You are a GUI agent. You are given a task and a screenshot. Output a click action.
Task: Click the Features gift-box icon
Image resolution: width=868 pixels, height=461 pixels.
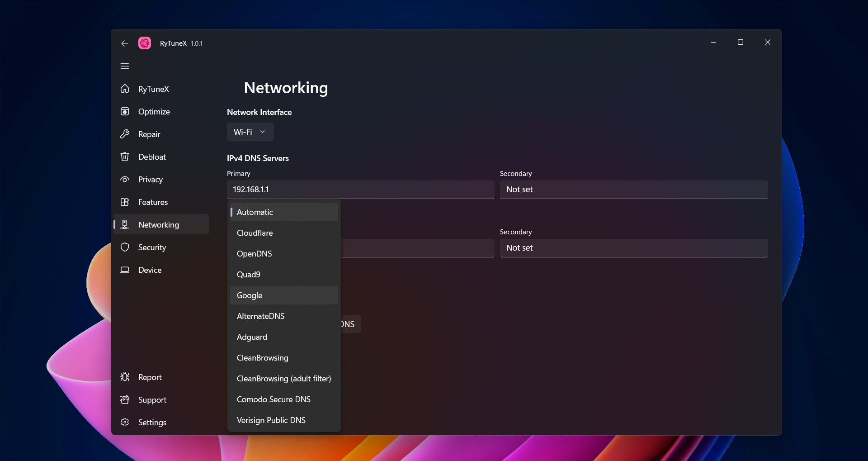(x=125, y=202)
